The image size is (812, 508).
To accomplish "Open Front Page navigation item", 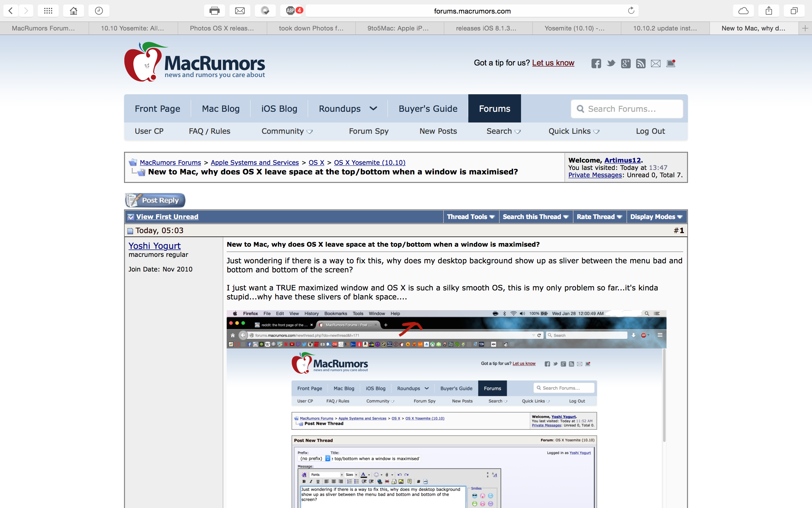I will pos(157,109).
